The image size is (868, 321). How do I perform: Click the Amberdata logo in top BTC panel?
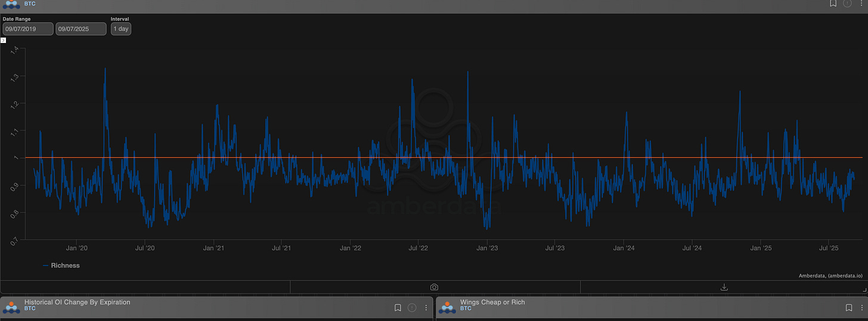point(11,4)
